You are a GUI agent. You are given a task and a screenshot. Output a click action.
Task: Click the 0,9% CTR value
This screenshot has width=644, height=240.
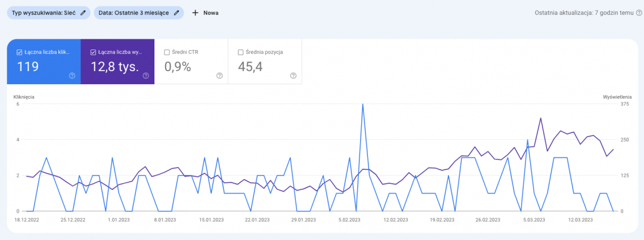pyautogui.click(x=177, y=67)
